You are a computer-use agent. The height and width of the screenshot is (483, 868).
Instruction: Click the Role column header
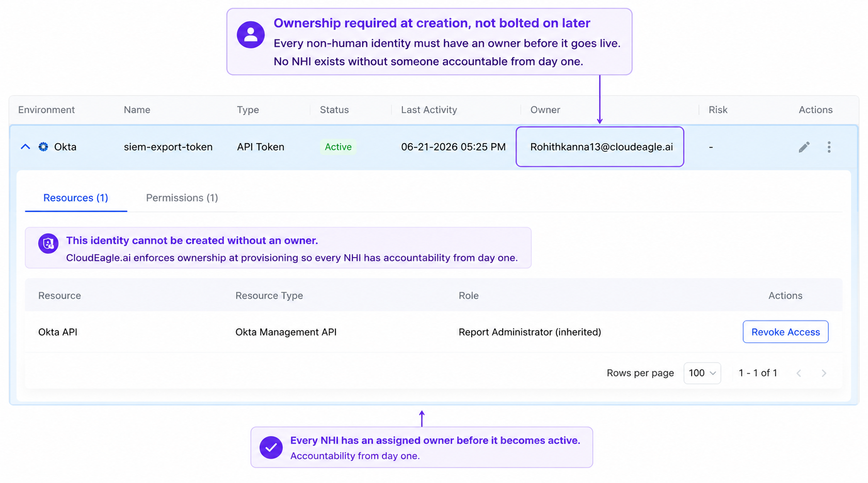click(x=469, y=295)
